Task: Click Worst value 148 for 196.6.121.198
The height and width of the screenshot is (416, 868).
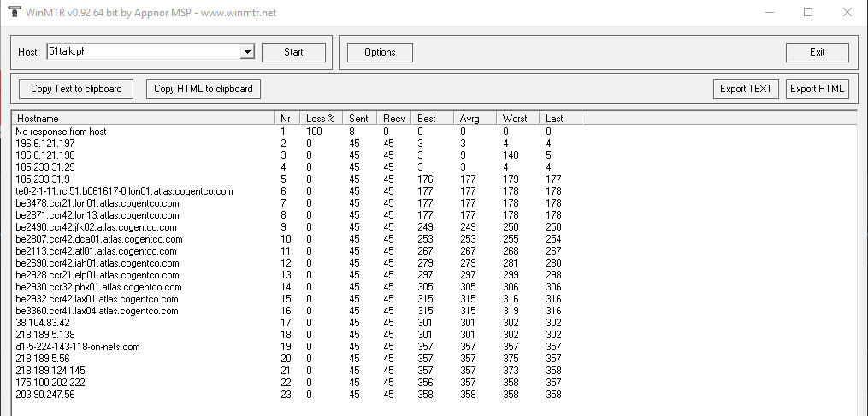Action: [x=511, y=155]
